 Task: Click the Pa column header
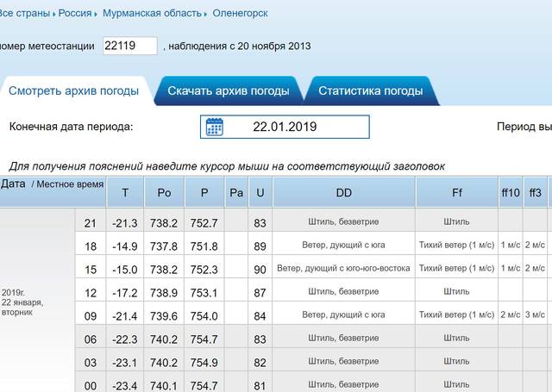pyautogui.click(x=236, y=192)
